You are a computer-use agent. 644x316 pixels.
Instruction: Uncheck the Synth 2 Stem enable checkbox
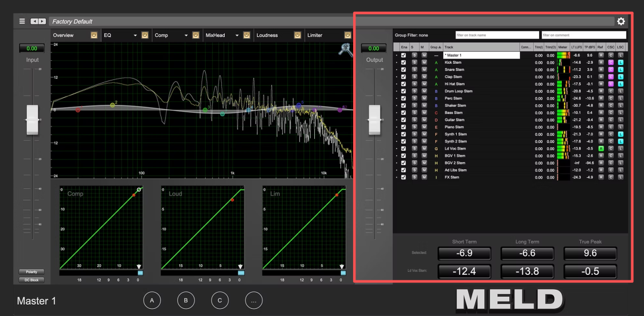click(404, 141)
